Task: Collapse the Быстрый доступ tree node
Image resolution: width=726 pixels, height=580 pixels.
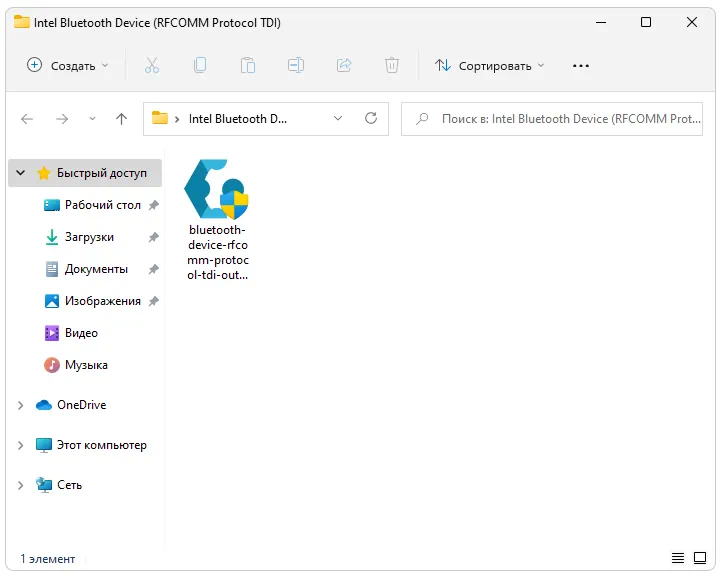Action: click(x=20, y=173)
